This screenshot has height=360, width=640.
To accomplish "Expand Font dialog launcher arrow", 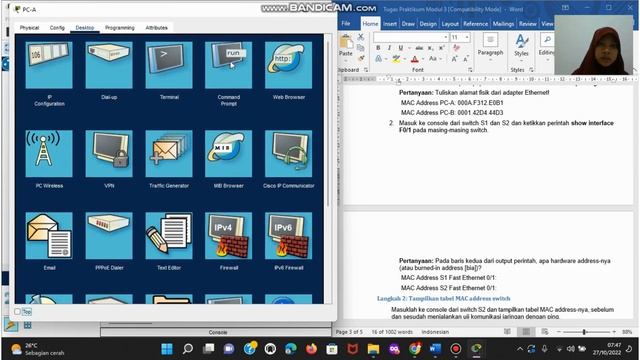I will [470, 70].
